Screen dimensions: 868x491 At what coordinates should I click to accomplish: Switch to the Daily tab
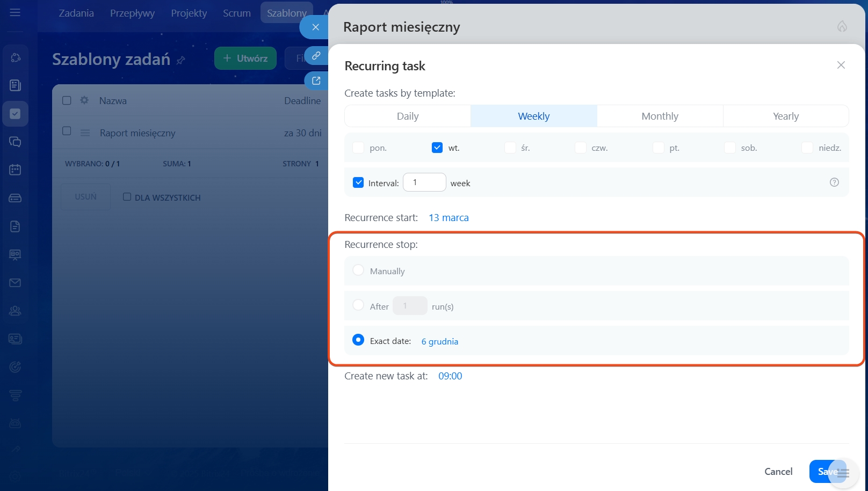408,116
